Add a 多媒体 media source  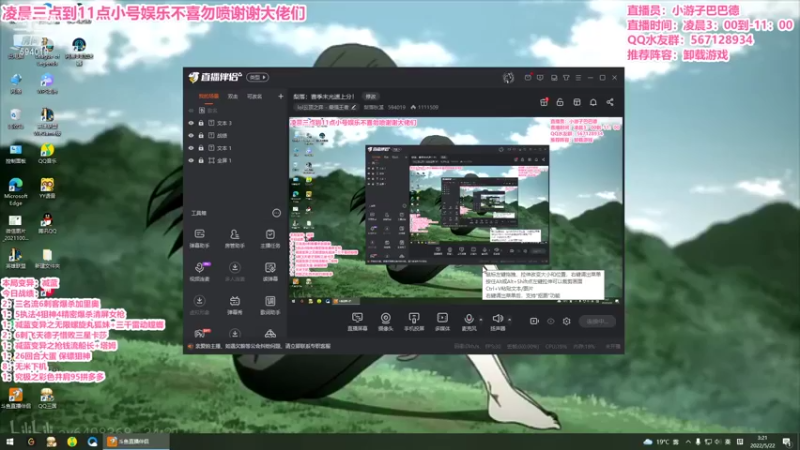point(442,322)
